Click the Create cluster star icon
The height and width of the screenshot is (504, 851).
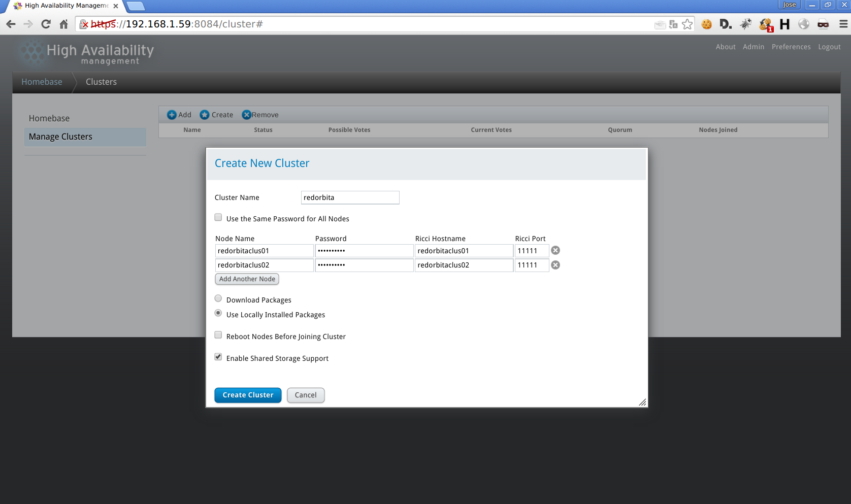[205, 115]
